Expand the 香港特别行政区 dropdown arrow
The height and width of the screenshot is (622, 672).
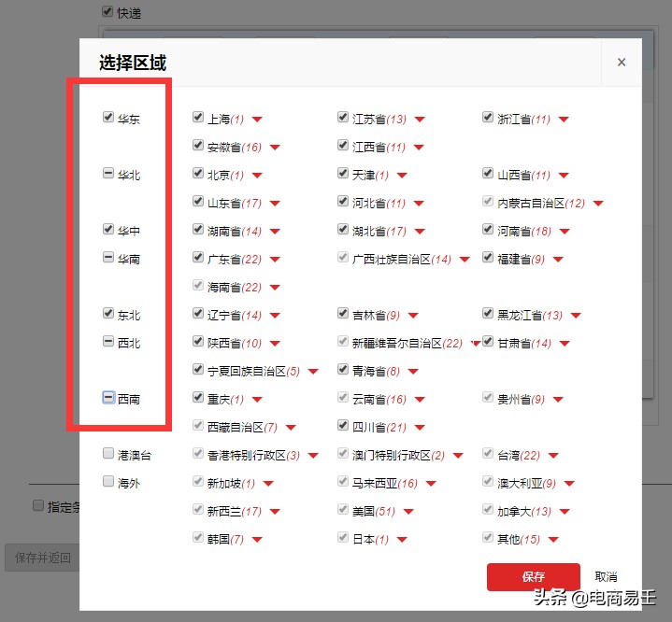point(313,456)
